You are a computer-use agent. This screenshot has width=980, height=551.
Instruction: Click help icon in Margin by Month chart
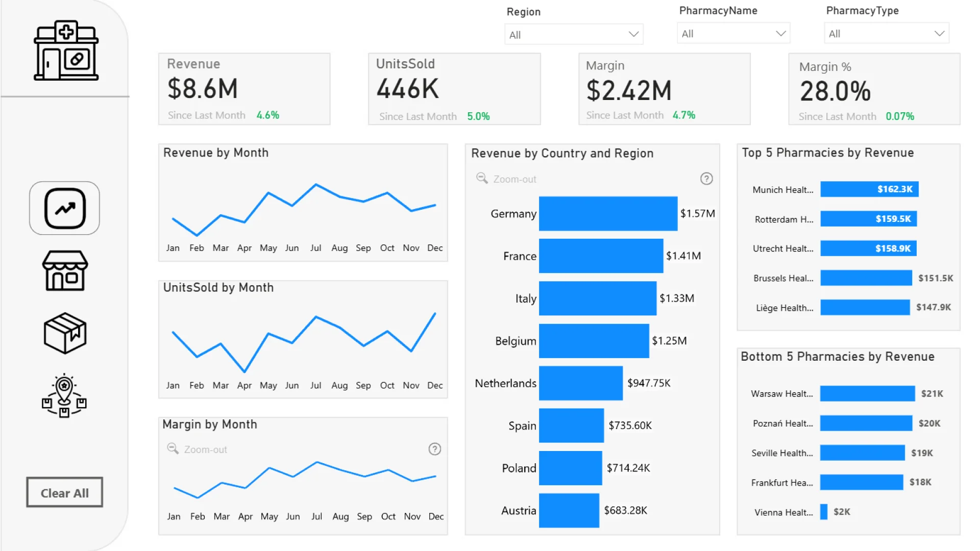coord(434,449)
